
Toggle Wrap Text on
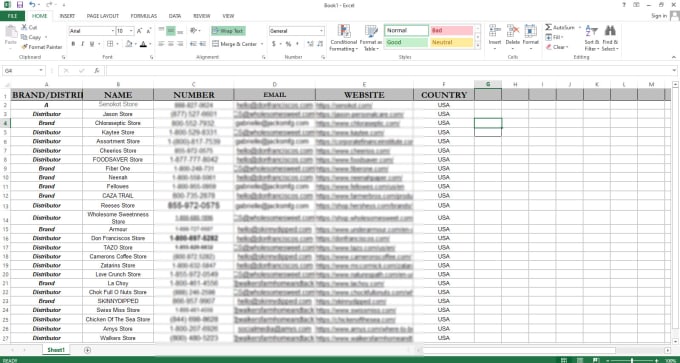click(x=228, y=31)
